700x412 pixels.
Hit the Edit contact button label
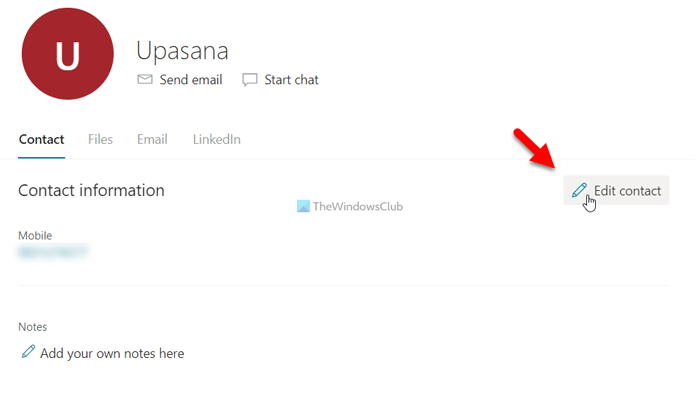[627, 191]
